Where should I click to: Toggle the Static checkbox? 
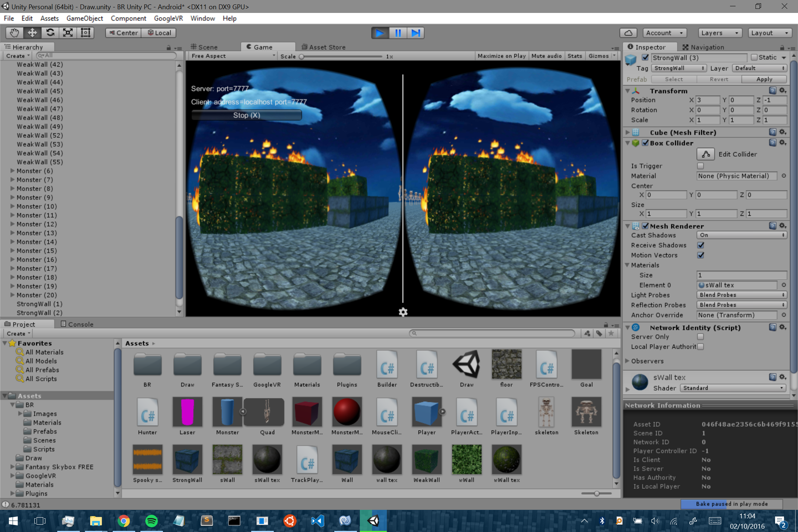[x=754, y=57]
